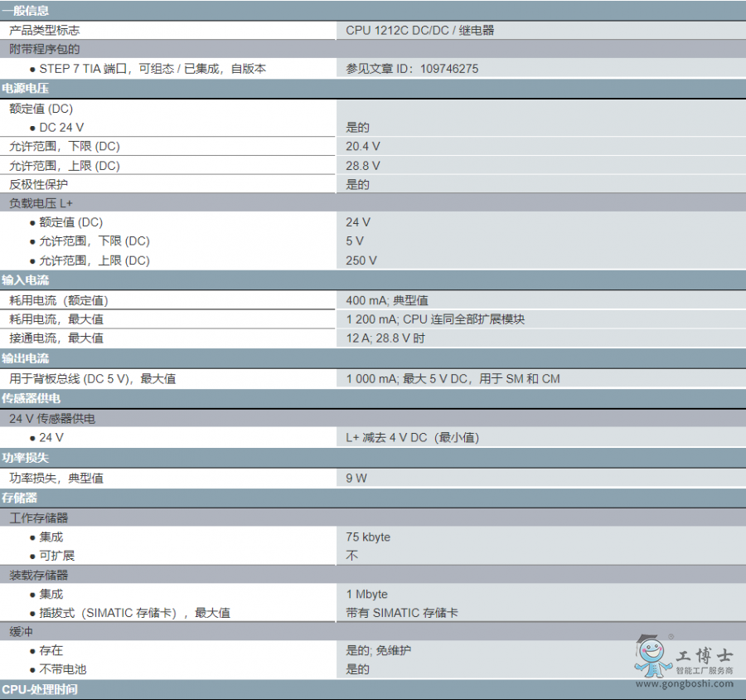Click the 9 W value
The height and width of the screenshot is (700, 746).
(x=356, y=478)
